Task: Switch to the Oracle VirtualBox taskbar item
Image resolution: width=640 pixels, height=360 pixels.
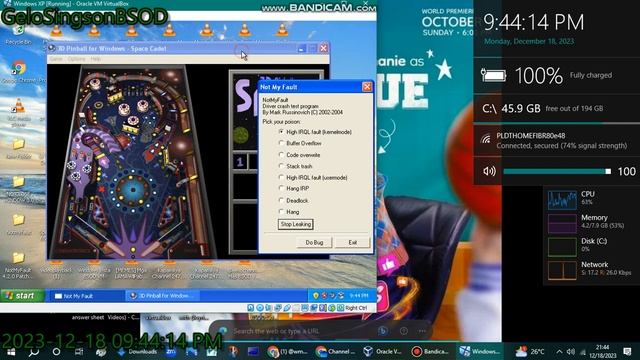Action: click(382, 351)
